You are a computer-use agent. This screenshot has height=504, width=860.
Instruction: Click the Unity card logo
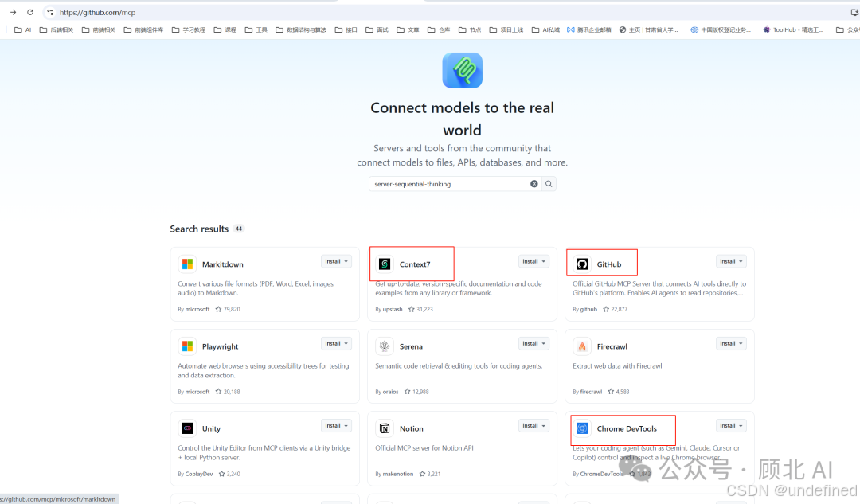[187, 428]
